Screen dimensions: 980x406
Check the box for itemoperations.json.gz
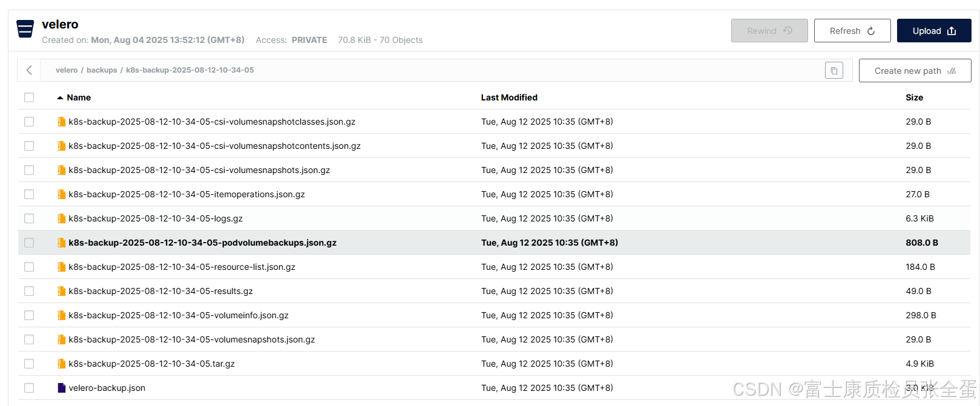pyautogui.click(x=29, y=194)
